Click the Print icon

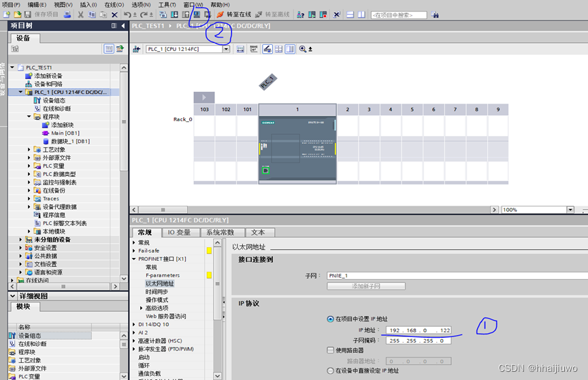[67, 14]
